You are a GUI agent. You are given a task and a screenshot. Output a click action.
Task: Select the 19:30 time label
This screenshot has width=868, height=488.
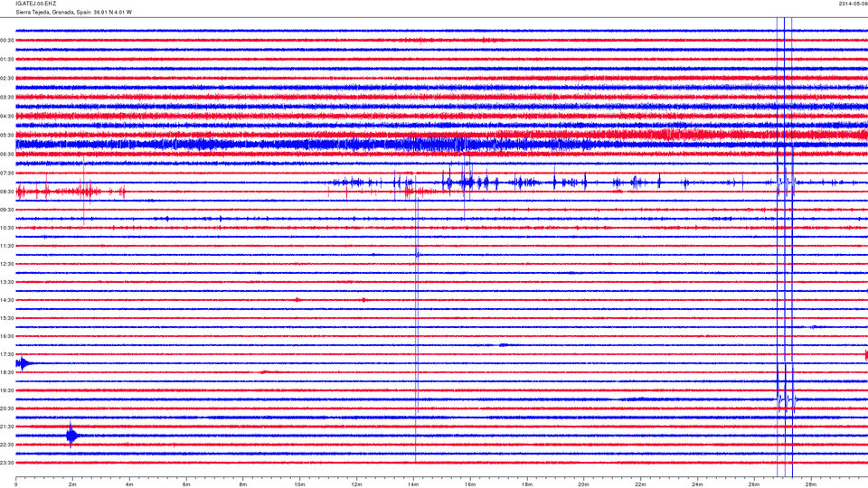tap(6, 390)
